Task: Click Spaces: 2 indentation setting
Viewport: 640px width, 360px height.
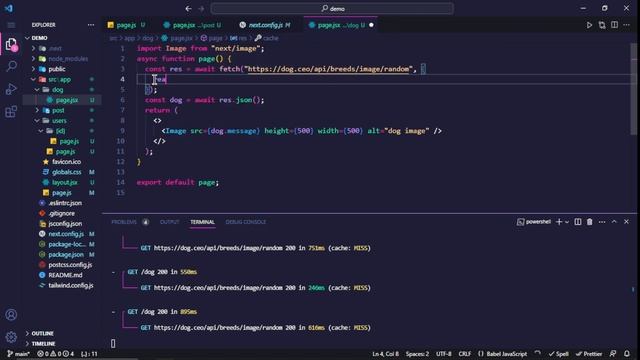Action: [x=417, y=353]
